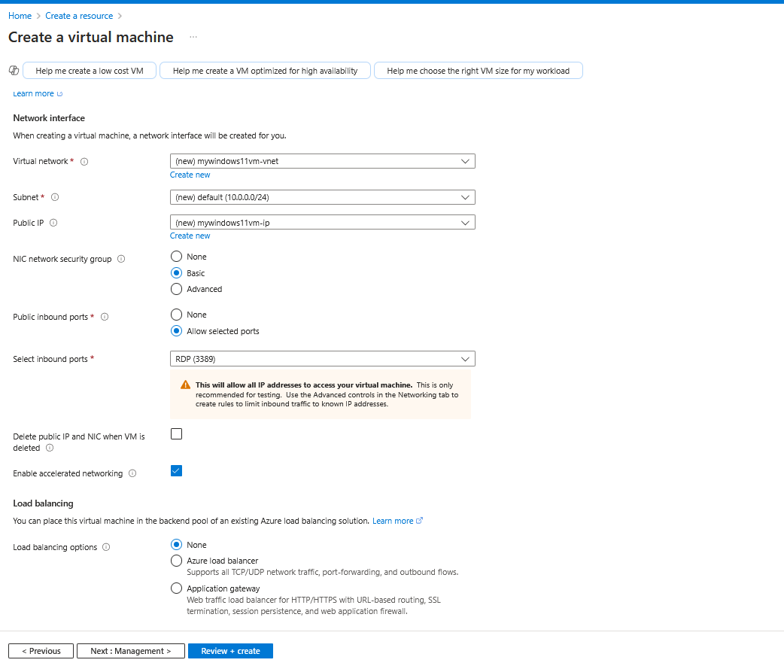
Task: Click the 'Supports all TCP/UDP network traffic' description
Action: coord(323,572)
